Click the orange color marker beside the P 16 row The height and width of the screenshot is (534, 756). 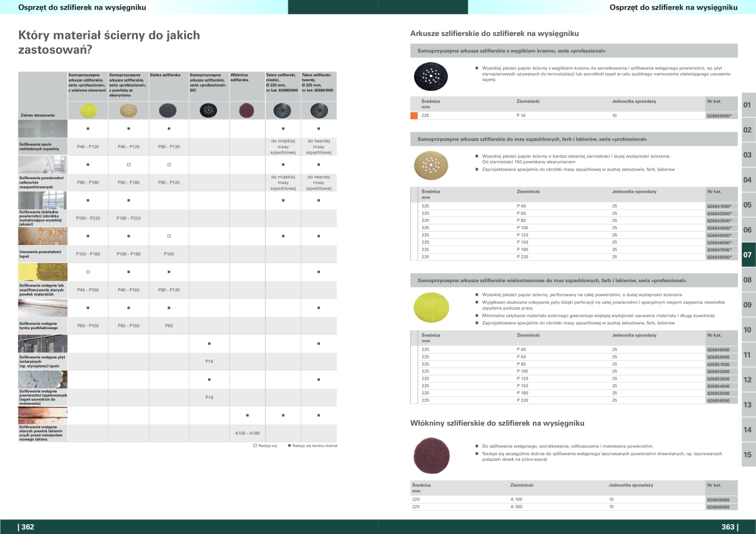tap(413, 115)
